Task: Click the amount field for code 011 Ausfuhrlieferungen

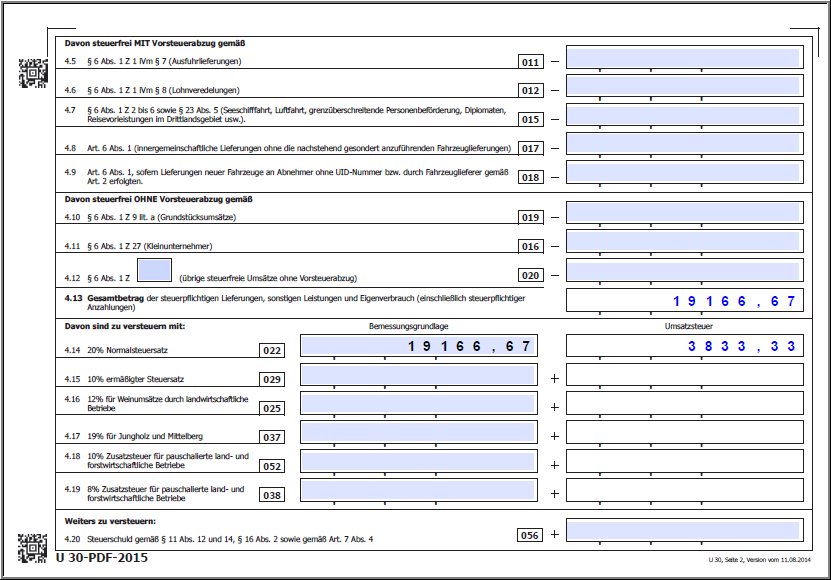Action: (684, 57)
